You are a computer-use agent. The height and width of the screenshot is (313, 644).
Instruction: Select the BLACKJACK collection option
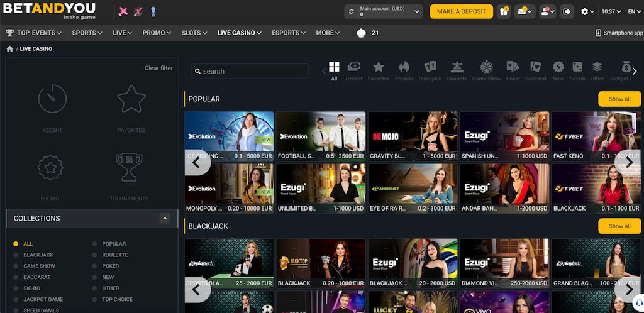tap(38, 255)
